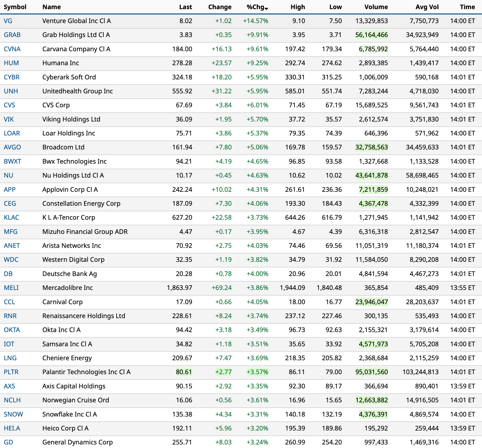The width and height of the screenshot is (482, 448).
Task: Click the %Chg sort arrow indicator
Action: coord(266,9)
